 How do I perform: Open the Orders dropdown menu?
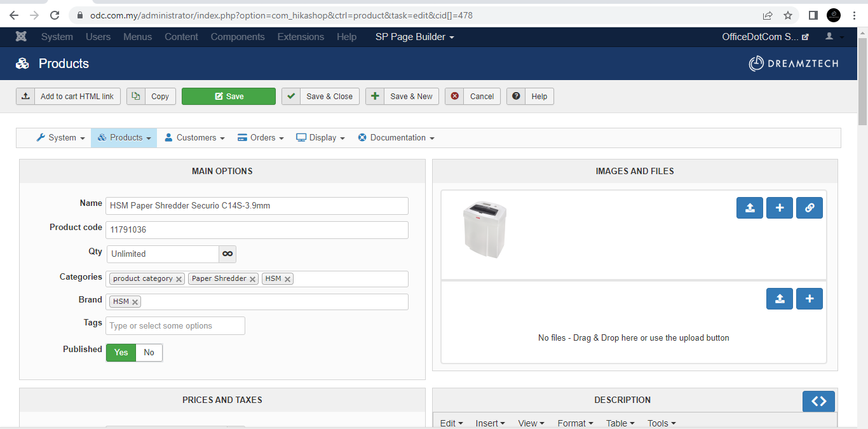[260, 137]
